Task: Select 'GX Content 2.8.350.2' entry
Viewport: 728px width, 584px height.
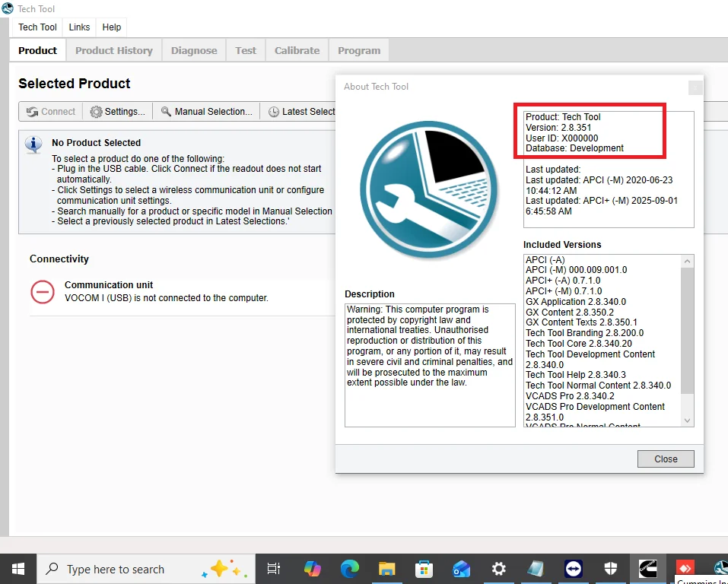Action: [x=570, y=313]
